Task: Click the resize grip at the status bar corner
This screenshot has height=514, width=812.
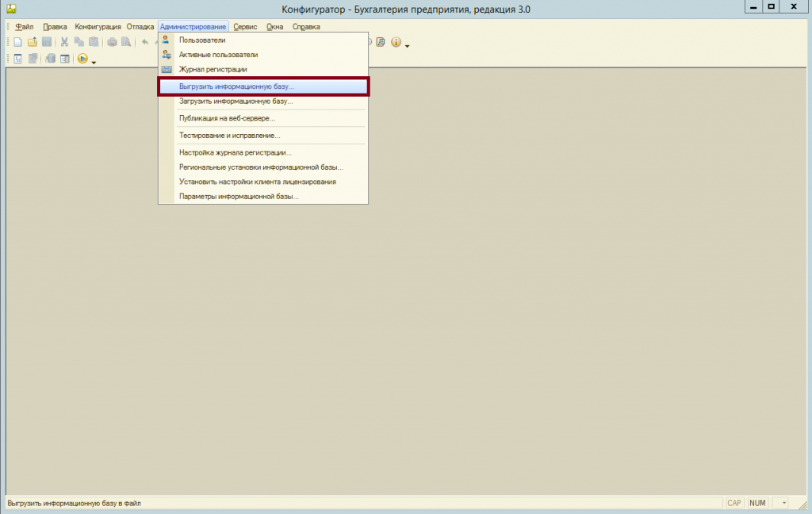Action: (x=802, y=504)
